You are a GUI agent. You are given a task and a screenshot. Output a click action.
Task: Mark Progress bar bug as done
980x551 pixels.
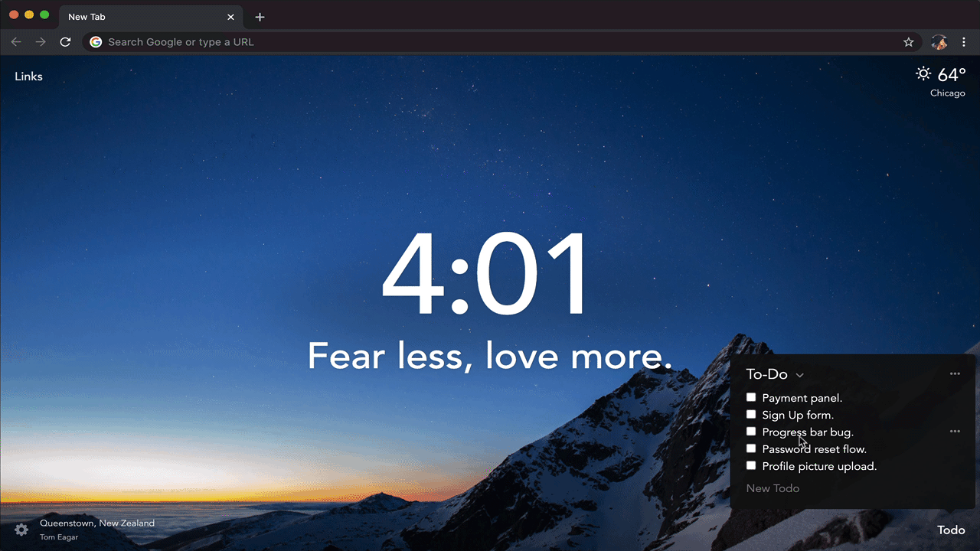coord(751,432)
